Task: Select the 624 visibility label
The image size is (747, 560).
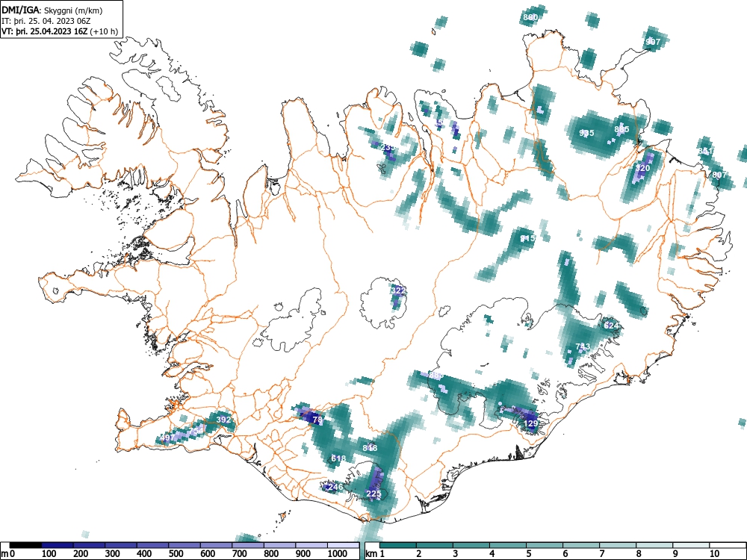Action: coord(611,326)
